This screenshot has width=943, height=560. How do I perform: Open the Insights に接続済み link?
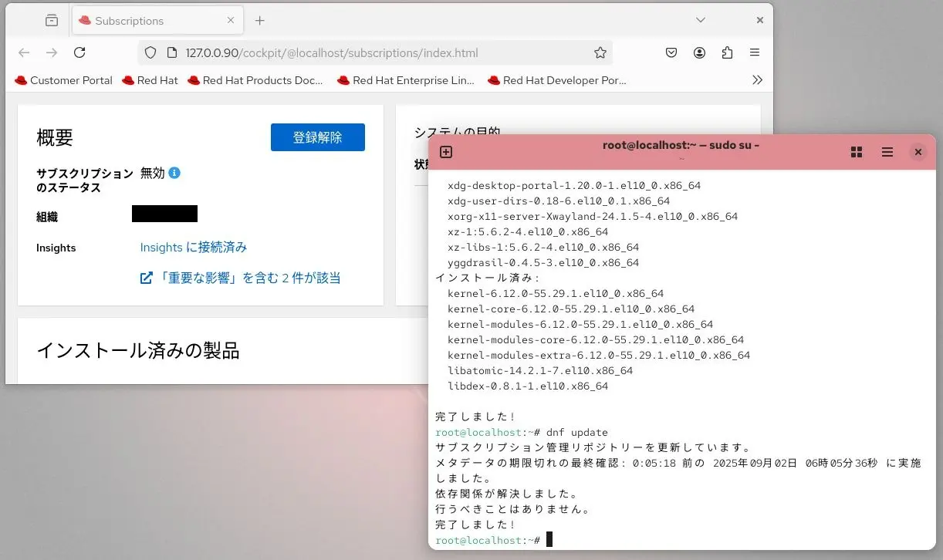[194, 248]
